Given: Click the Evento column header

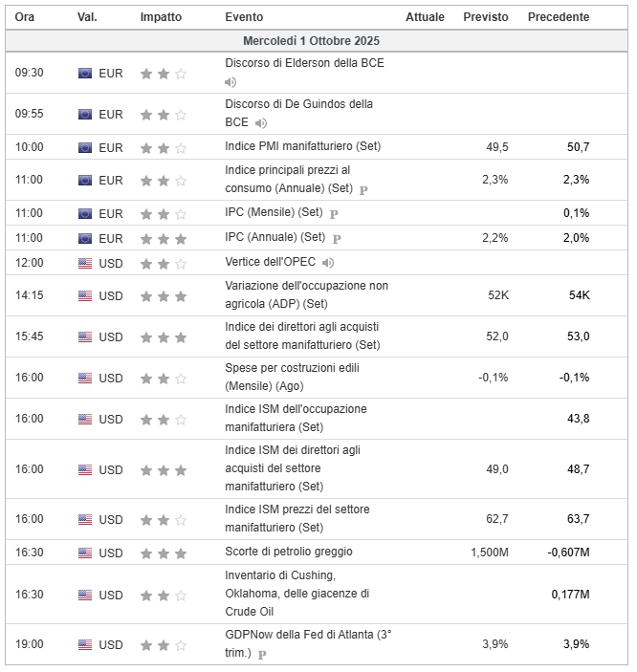Looking at the screenshot, I should (x=244, y=17).
